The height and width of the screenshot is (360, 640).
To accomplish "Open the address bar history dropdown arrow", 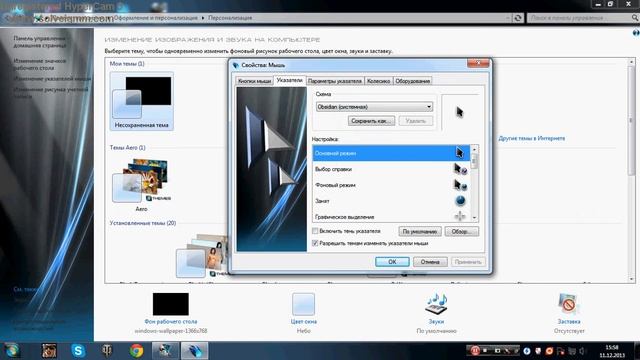I will click(x=508, y=18).
